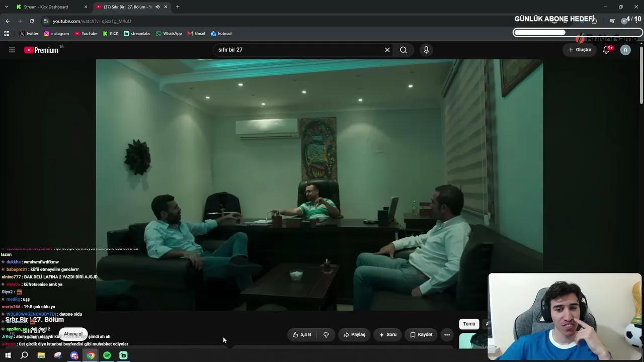Open the YouTube guide hamburger menu

tap(12, 50)
